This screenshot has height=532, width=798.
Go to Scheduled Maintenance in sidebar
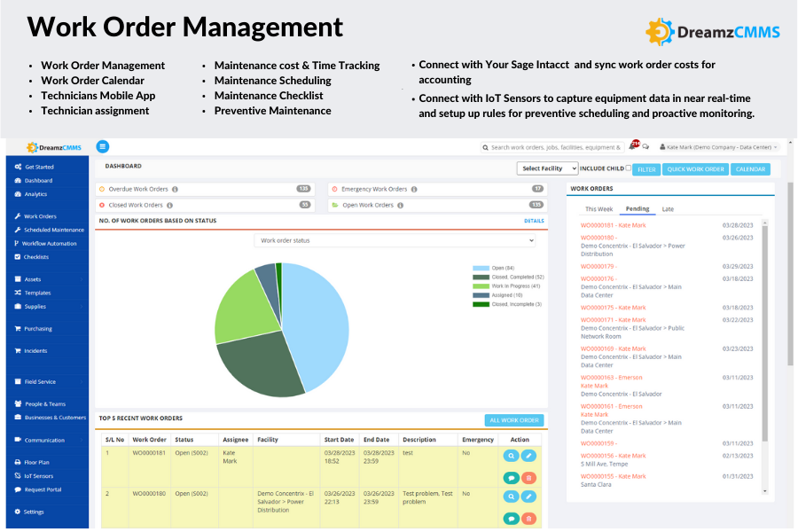tap(53, 230)
